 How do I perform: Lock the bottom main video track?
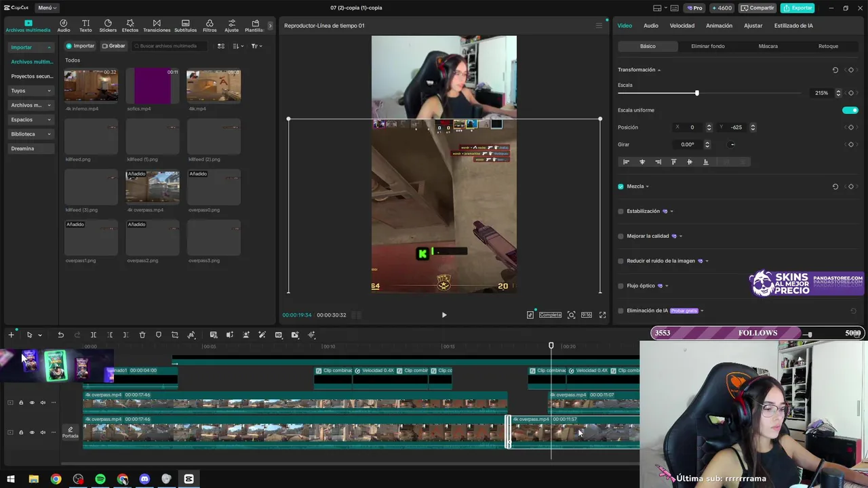click(x=21, y=432)
